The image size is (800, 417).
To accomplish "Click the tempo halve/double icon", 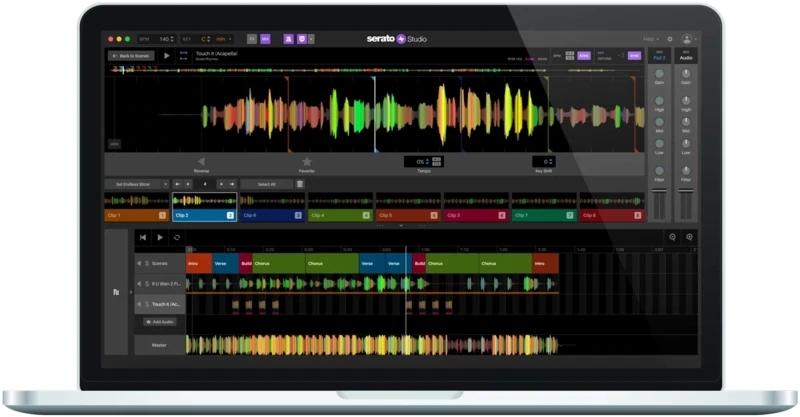I will pos(437,162).
